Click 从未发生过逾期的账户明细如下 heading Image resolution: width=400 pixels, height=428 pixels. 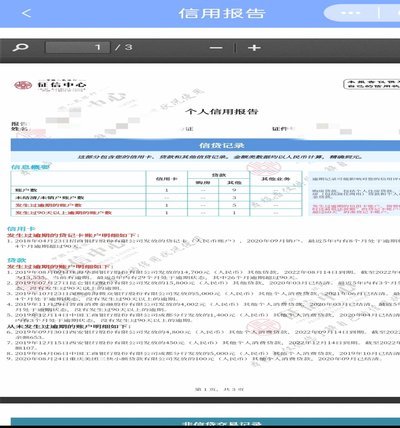69,326
